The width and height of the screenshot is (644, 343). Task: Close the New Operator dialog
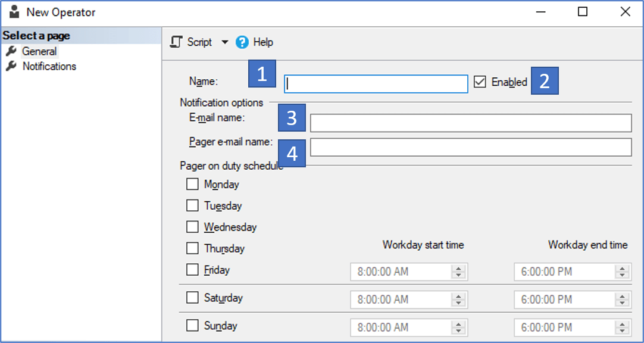tap(625, 12)
